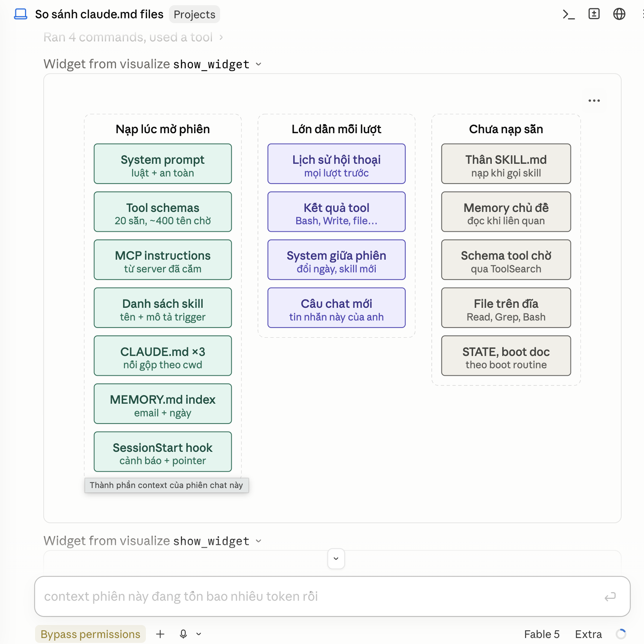Click the loading spinner status icon
Screen dimensions: 644x644
(621, 634)
